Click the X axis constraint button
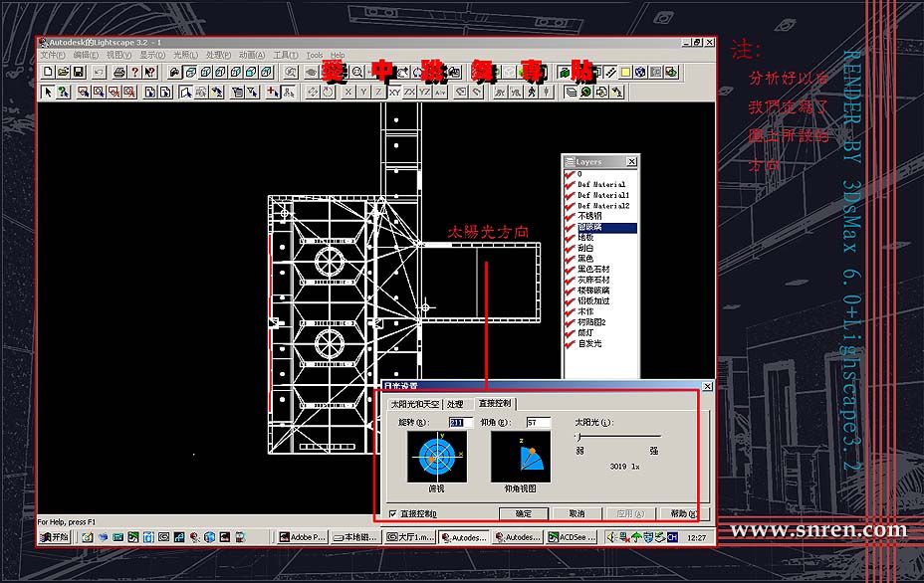Screen dimensions: 924x583 point(348,92)
